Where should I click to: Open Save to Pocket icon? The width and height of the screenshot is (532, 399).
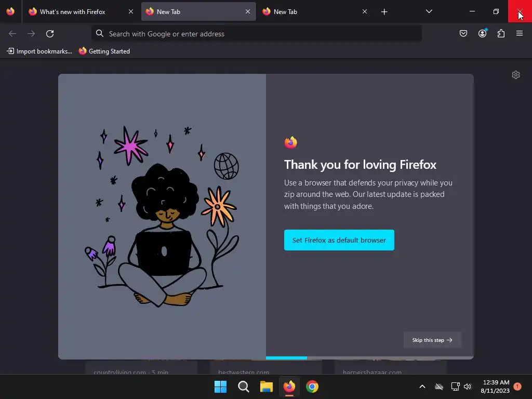pyautogui.click(x=463, y=33)
